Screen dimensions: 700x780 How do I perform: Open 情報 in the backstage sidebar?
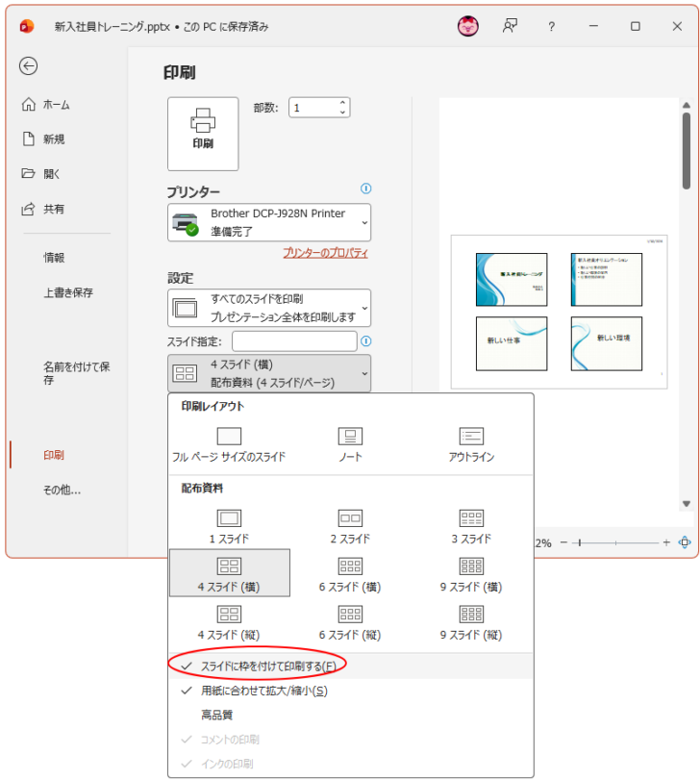[54, 258]
